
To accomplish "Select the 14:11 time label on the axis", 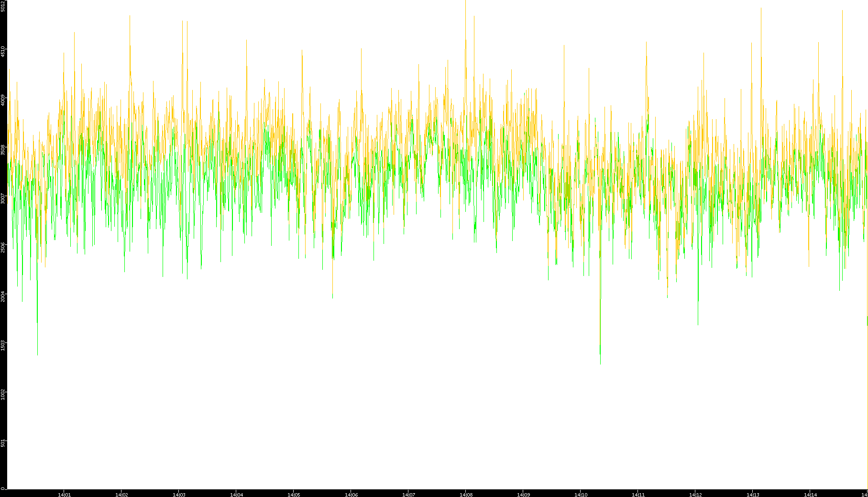I will pyautogui.click(x=638, y=495).
